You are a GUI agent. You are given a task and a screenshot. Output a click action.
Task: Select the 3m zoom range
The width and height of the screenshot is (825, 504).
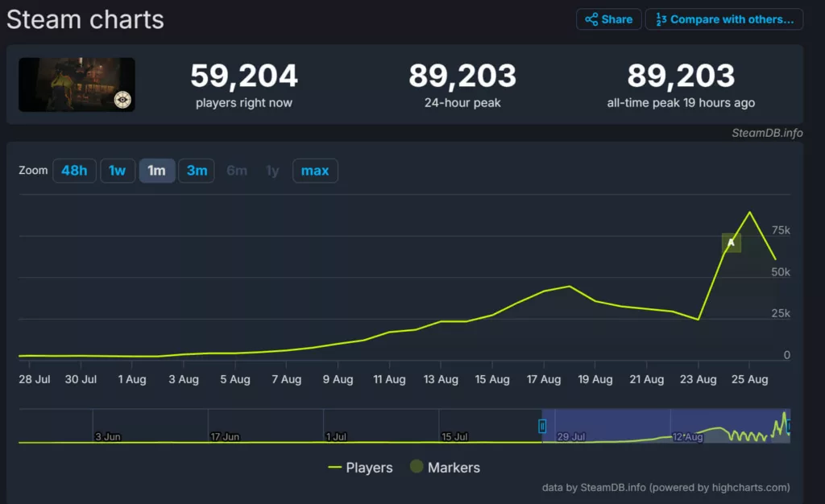197,171
